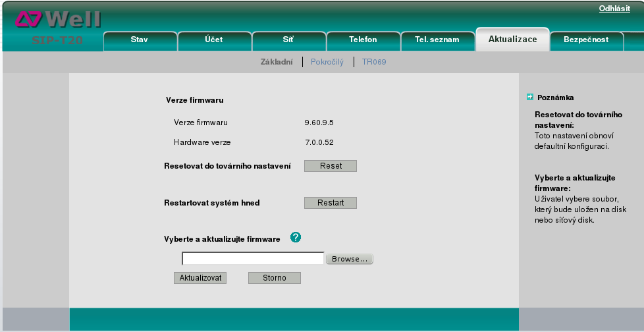Open the Stav tab
Image resolution: width=644 pixels, height=332 pixels.
(139, 40)
